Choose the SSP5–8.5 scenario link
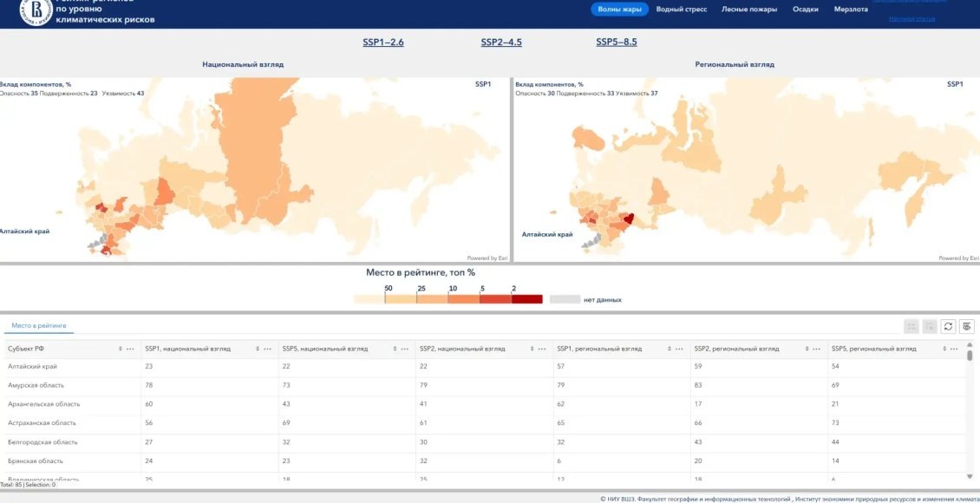 (617, 42)
